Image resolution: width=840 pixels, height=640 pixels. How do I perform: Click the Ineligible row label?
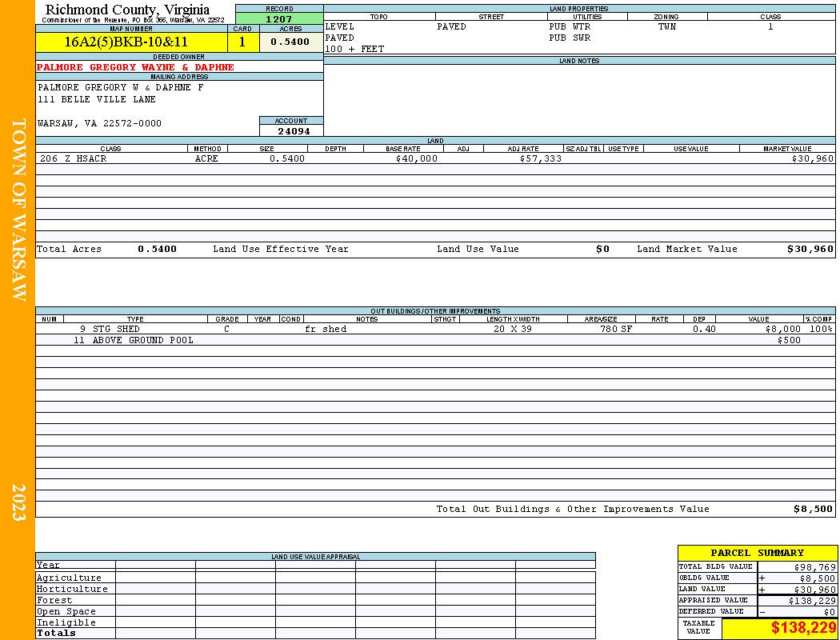click(66, 623)
